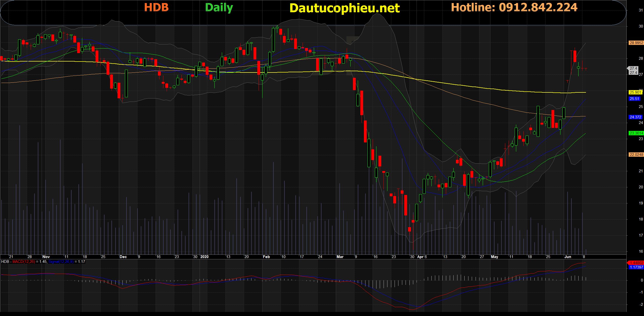The height and width of the screenshot is (316, 644).
Task: Click the orange 28.9952 upper band tag
Action: click(636, 43)
